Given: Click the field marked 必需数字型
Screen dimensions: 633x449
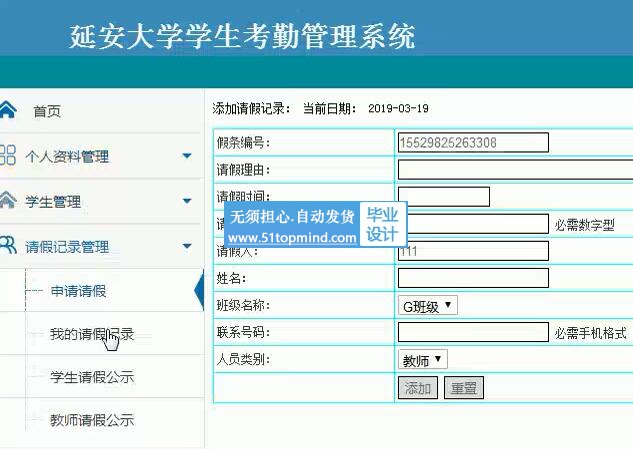Looking at the screenshot, I should (477, 224).
